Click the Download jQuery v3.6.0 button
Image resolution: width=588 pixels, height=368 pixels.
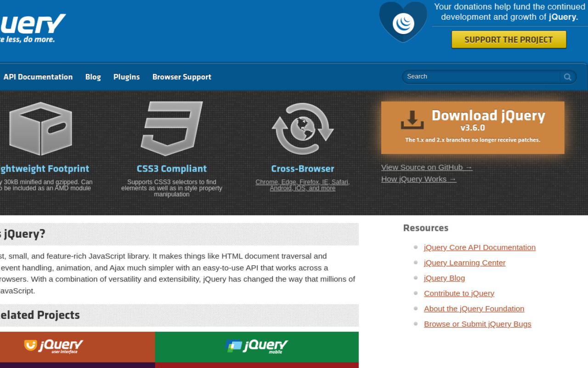(473, 127)
